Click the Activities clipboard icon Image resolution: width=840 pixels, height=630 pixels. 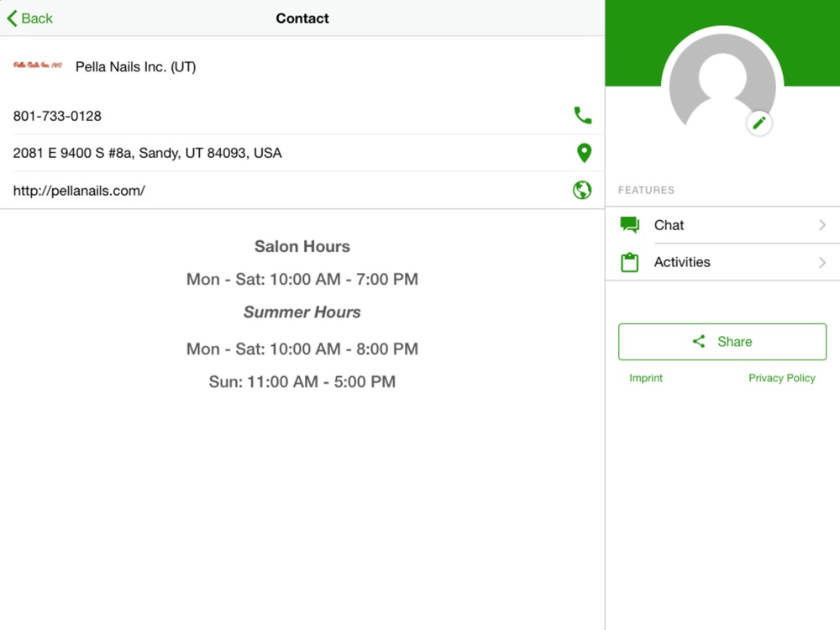(629, 262)
